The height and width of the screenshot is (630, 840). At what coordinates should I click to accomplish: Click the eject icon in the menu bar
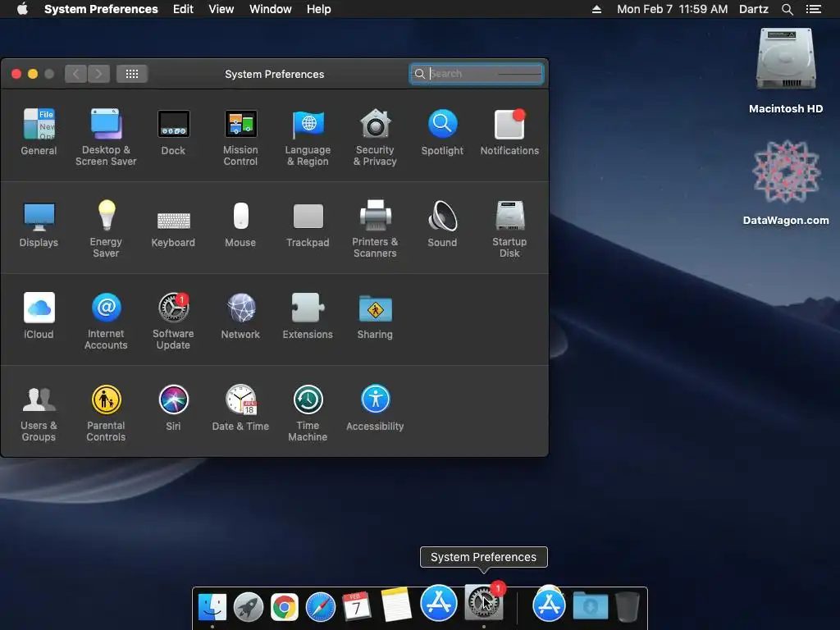(x=597, y=9)
